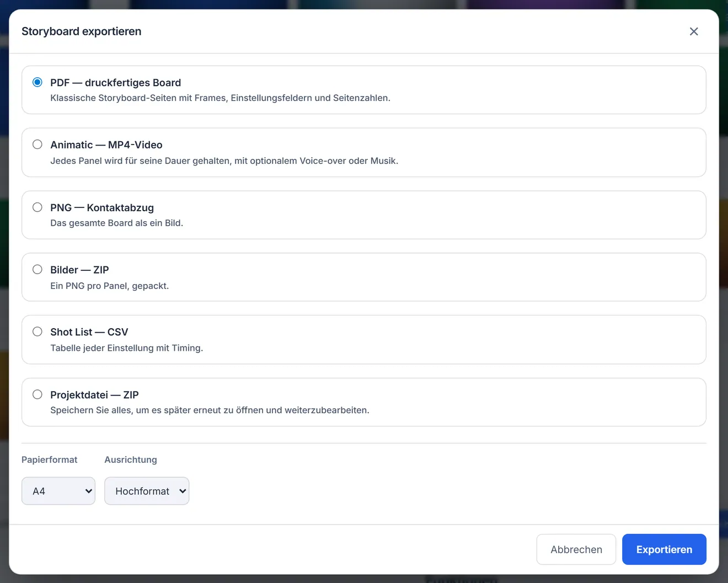Click the Exportieren button
Screen dimensions: 728x583
pos(664,549)
